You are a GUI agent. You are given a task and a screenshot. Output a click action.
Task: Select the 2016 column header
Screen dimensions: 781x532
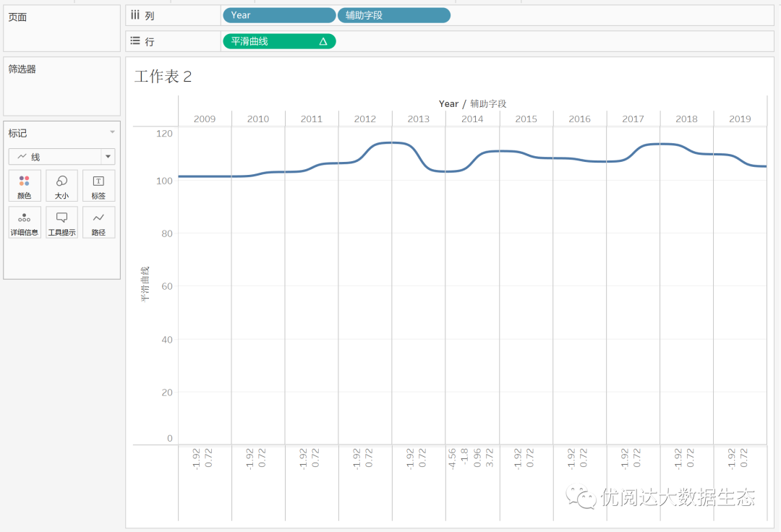(x=580, y=119)
